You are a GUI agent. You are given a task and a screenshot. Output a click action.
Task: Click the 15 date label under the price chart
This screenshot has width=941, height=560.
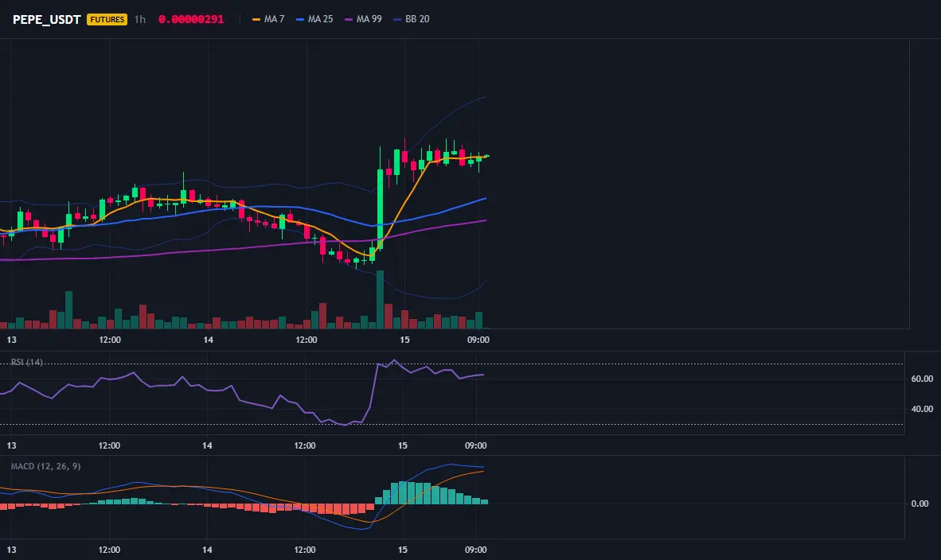point(404,340)
